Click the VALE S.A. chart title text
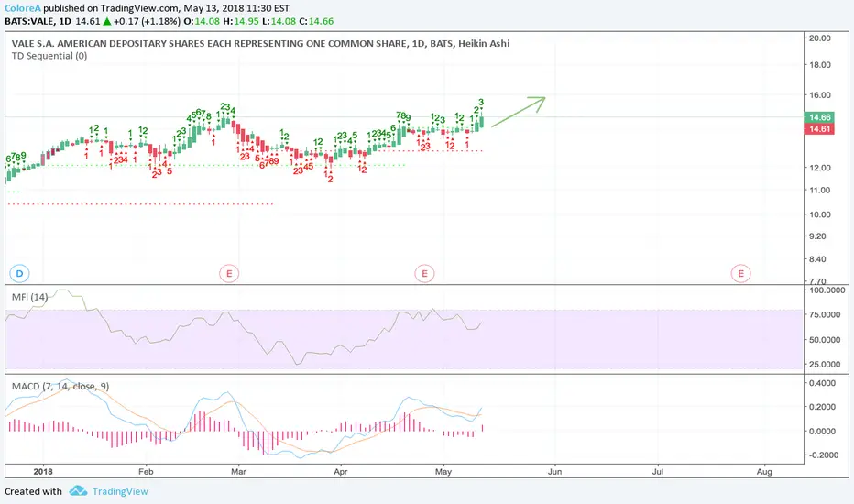Image resolution: width=854 pixels, height=504 pixels. 260,44
